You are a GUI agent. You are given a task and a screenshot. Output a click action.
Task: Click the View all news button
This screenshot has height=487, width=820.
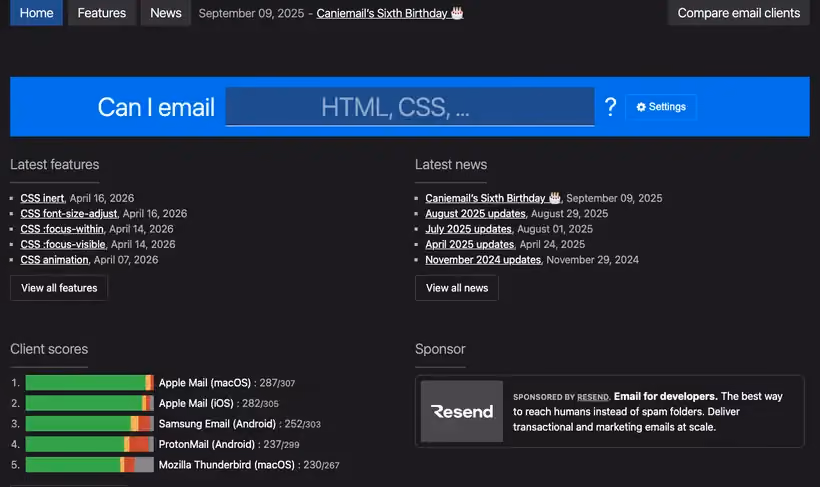[x=457, y=288]
